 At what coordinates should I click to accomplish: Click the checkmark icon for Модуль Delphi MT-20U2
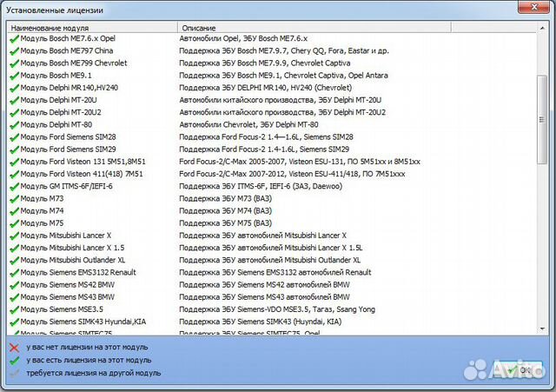[x=14, y=113]
